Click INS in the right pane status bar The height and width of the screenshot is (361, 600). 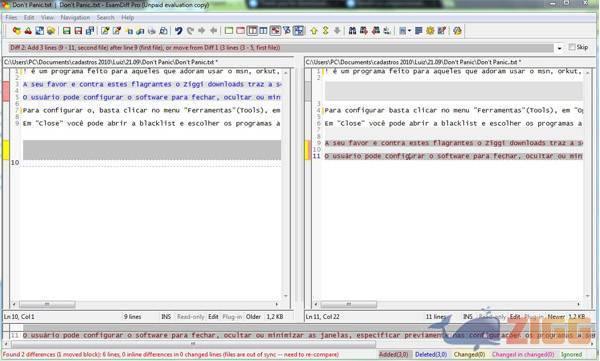point(468,317)
